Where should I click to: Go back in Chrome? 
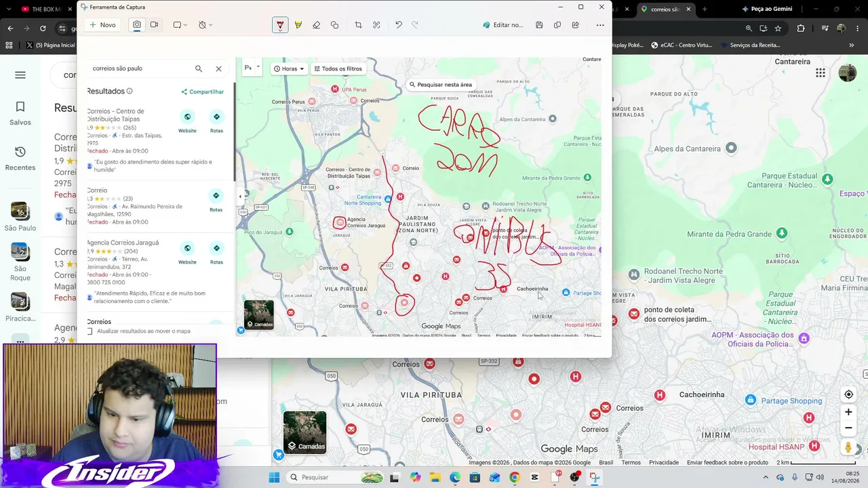(x=10, y=28)
